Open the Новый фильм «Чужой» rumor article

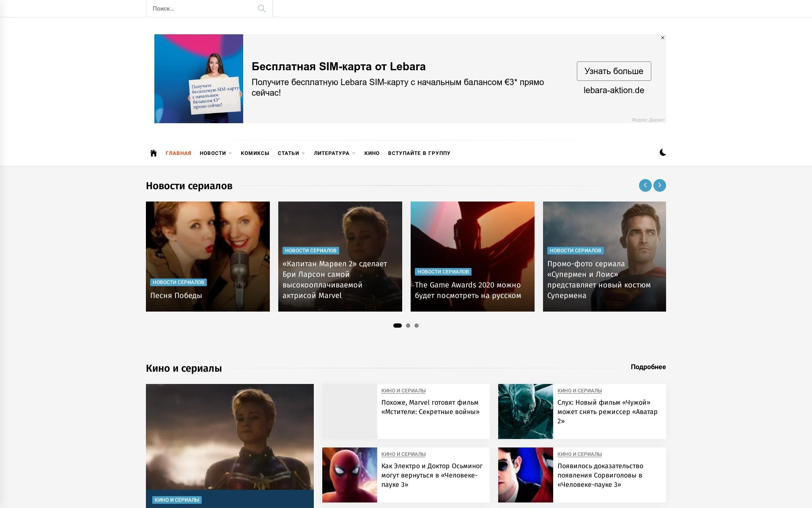pyautogui.click(x=607, y=412)
